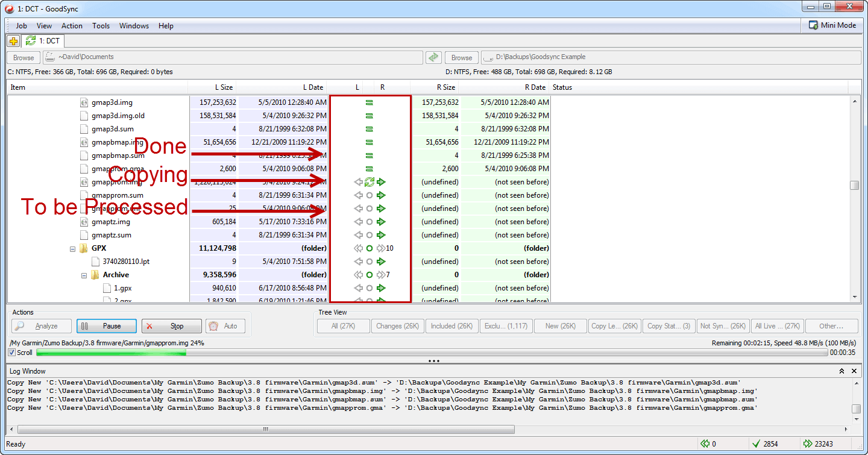The height and width of the screenshot is (455, 868).
Task: Filter tree by Changes (26K)
Action: click(397, 326)
